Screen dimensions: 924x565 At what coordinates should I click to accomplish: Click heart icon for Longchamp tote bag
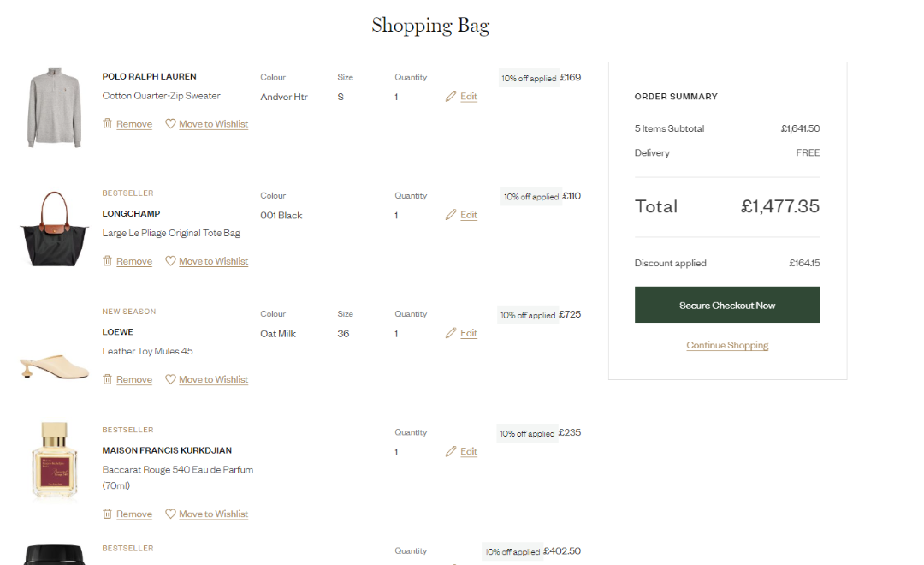[170, 261]
